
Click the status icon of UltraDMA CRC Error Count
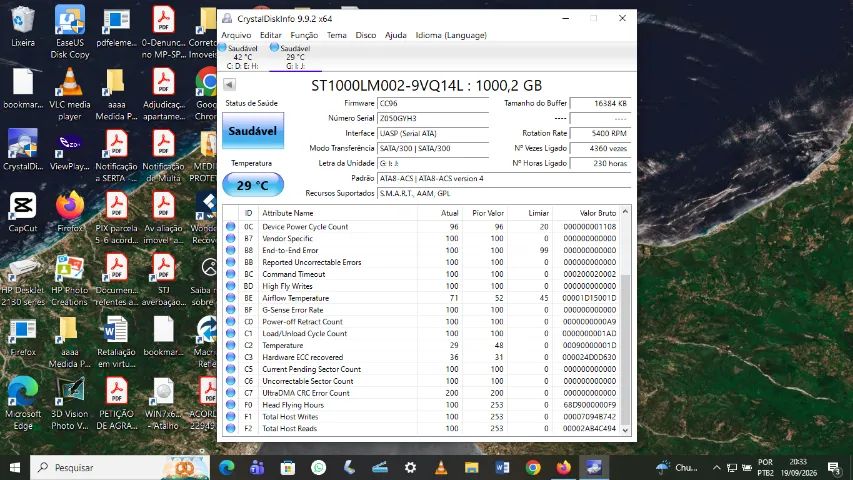pos(231,393)
